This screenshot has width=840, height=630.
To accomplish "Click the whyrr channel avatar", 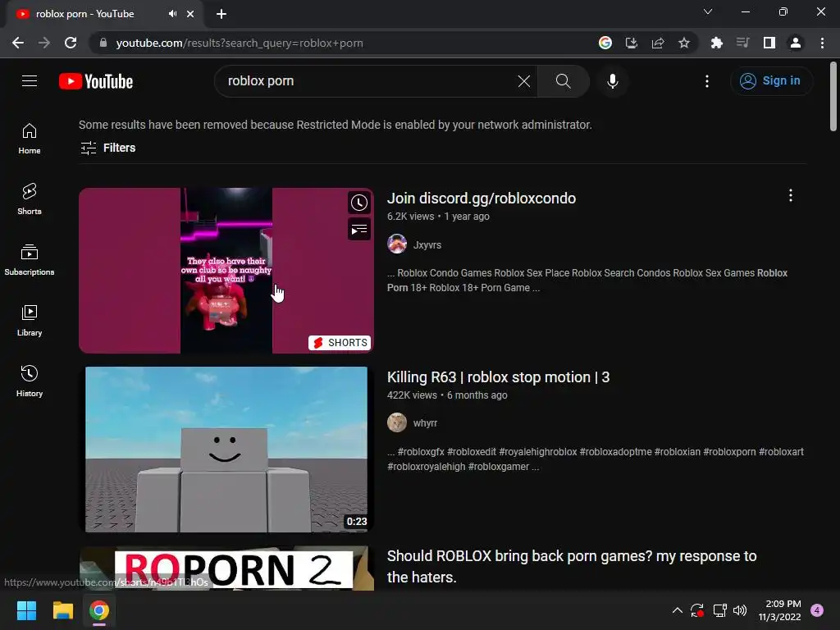I will coord(397,422).
